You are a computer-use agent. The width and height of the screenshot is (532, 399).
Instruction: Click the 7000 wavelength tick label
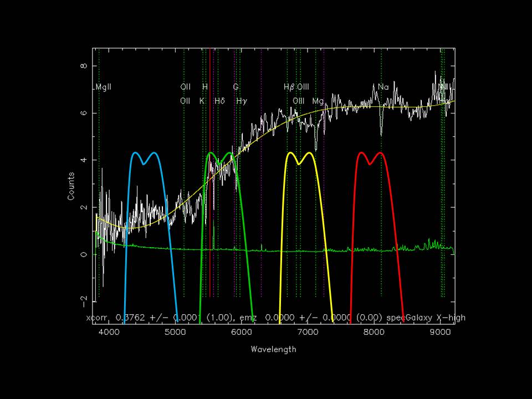pyautogui.click(x=307, y=332)
